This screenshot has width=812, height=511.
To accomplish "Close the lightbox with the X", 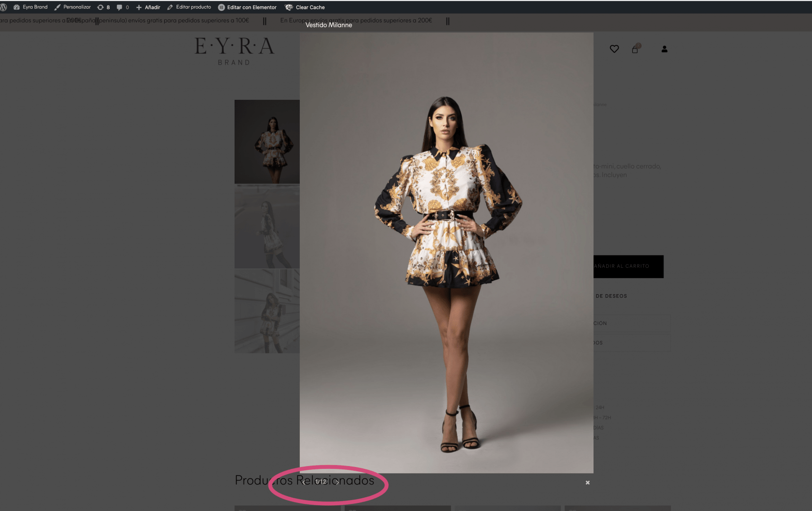I will (x=588, y=483).
